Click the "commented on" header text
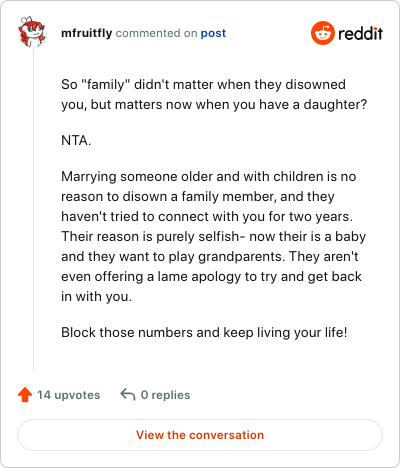400x468 pixels. click(156, 33)
